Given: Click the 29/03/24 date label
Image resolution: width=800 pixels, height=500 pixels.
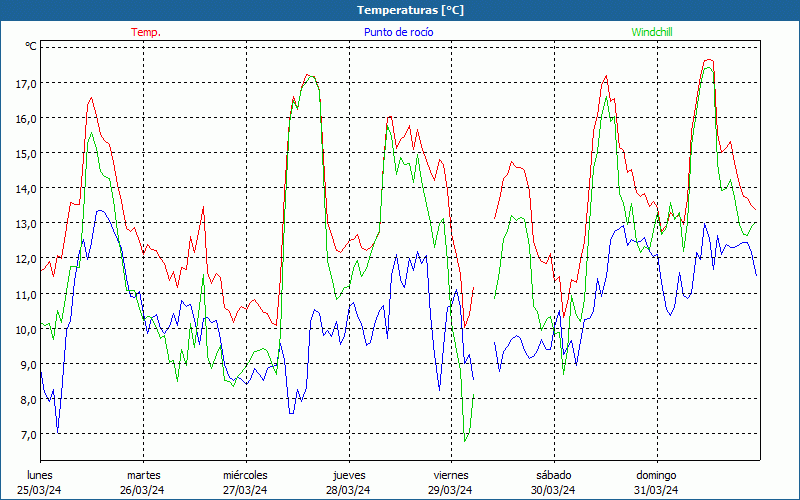Looking at the screenshot, I should click(451, 490).
